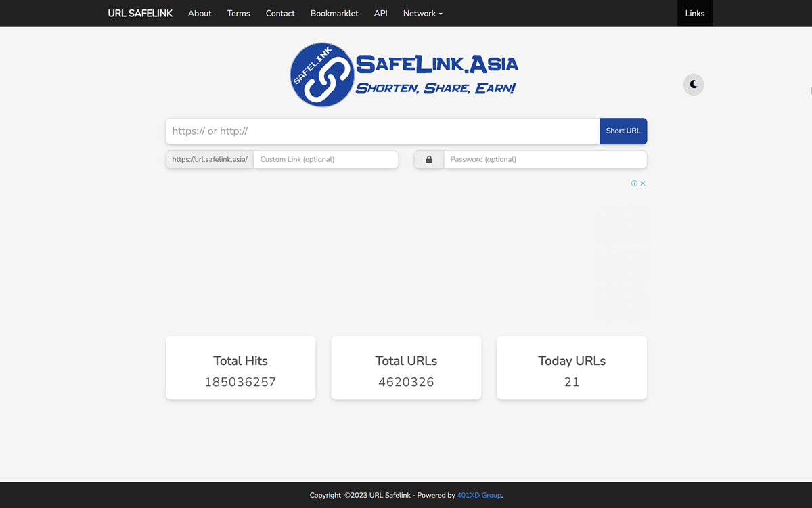
Task: Toggle dark mode with the moon icon
Action: pos(694,85)
